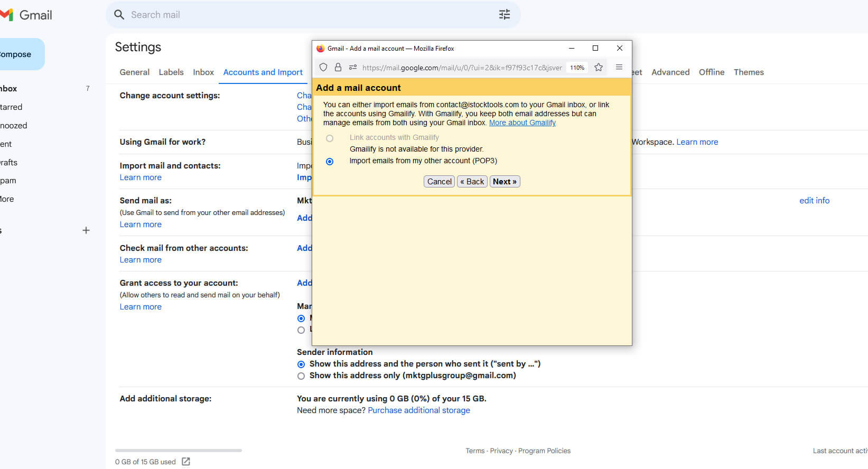Open the General settings tab
Viewport: 868px width, 469px height.
pyautogui.click(x=135, y=72)
